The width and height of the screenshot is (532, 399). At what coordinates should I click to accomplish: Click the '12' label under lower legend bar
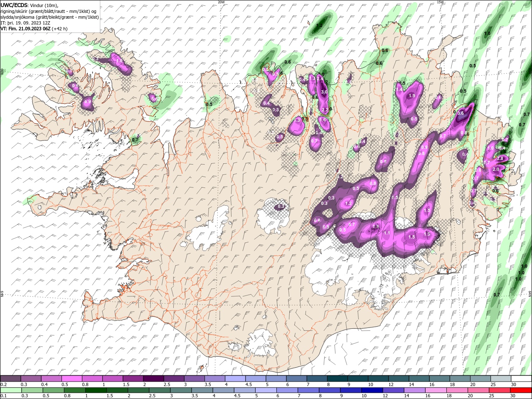[x=385, y=396]
